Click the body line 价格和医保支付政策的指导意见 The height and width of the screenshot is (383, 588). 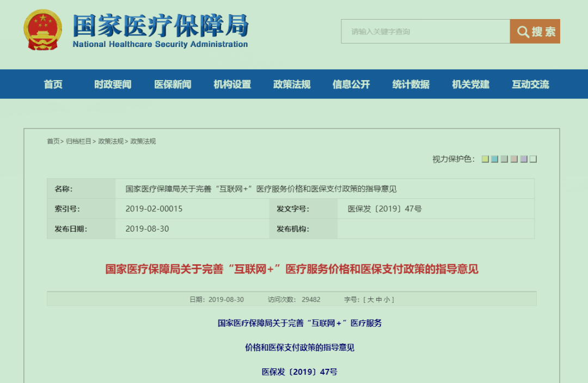(x=299, y=348)
